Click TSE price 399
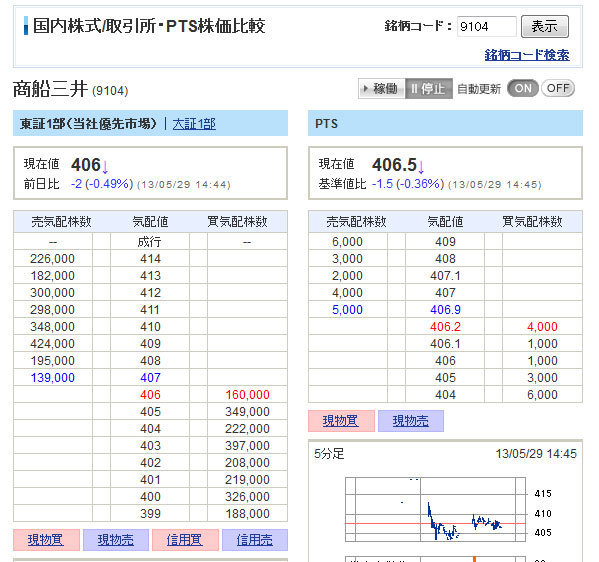The height and width of the screenshot is (562, 599). click(x=150, y=513)
